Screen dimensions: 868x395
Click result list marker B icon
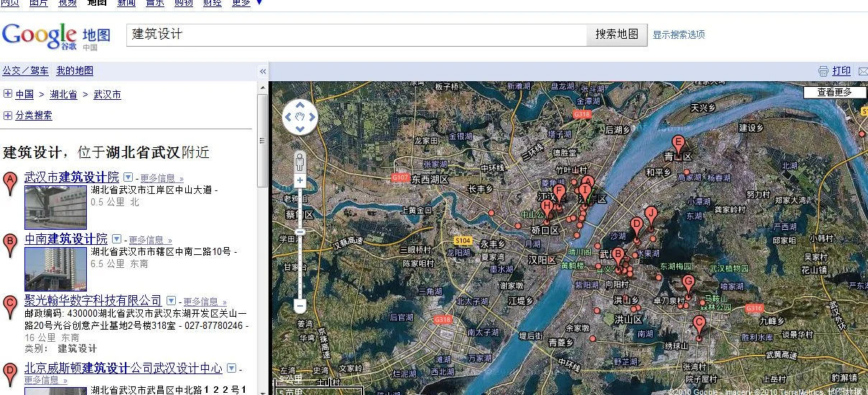click(x=10, y=246)
